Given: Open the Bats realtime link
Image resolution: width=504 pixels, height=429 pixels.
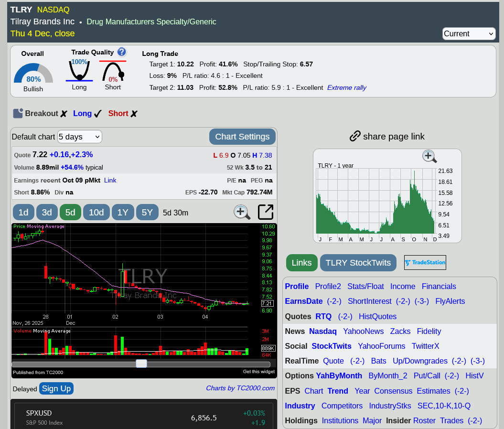Looking at the screenshot, I should coord(379,361).
